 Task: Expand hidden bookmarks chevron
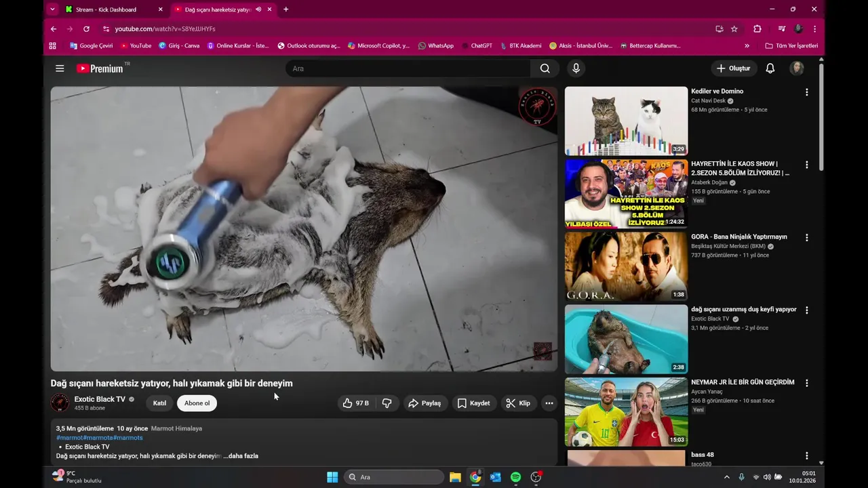pos(747,45)
